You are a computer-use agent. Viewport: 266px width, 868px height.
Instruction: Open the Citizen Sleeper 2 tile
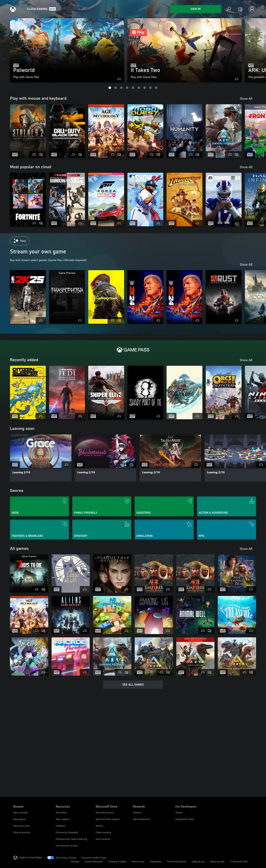(x=28, y=393)
